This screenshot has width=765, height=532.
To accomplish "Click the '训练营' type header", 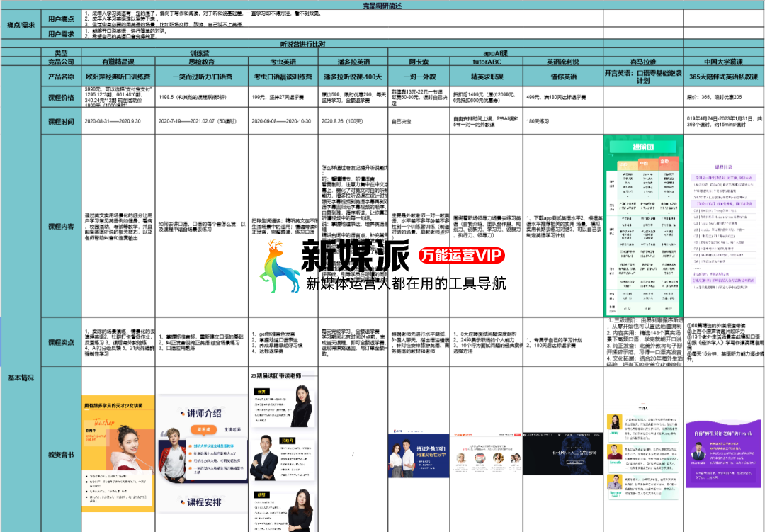I will [x=200, y=52].
